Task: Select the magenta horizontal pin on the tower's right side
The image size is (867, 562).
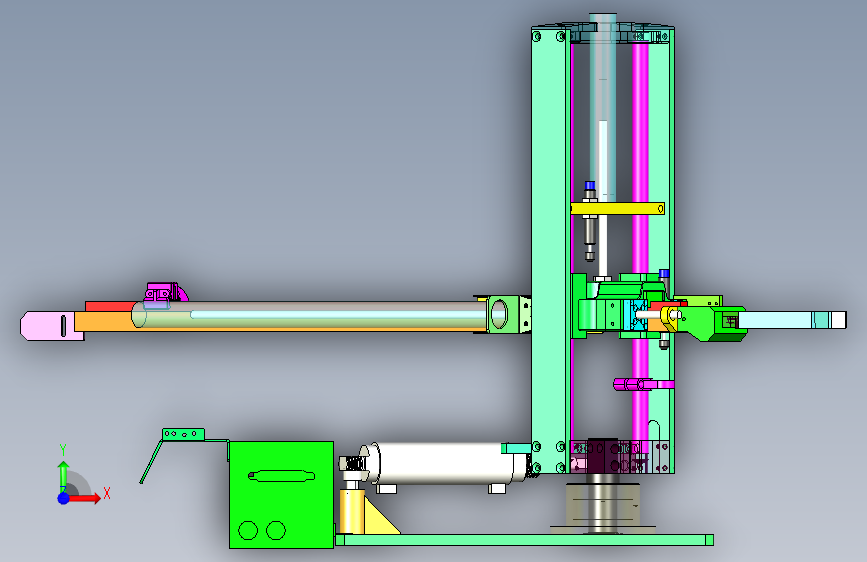Action: pyautogui.click(x=643, y=384)
